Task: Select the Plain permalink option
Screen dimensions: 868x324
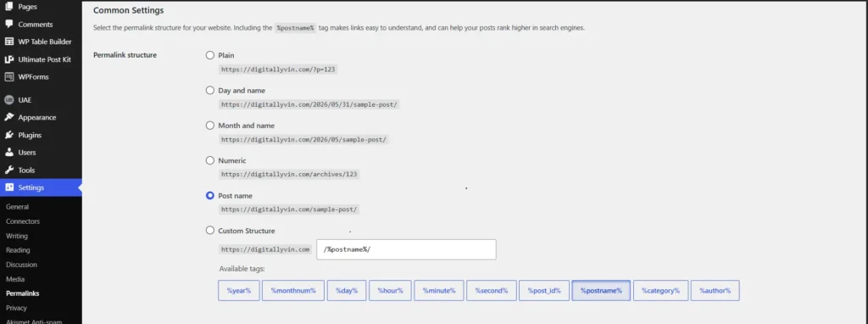Action: pos(210,55)
